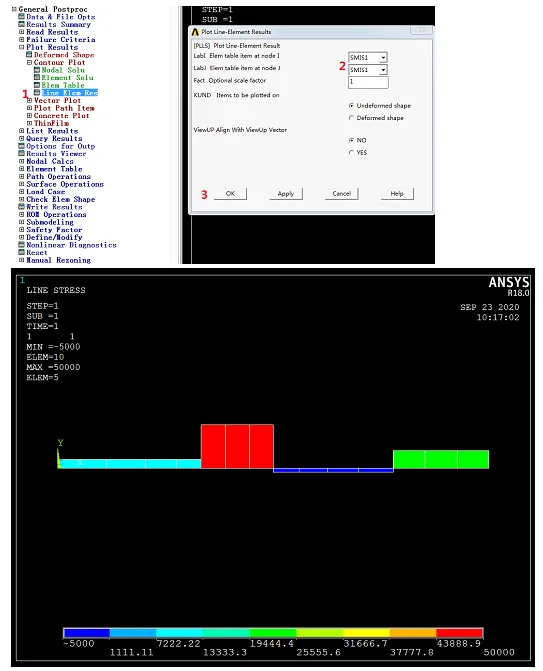Open Options for Outp item
This screenshot has height=671, width=543.
coord(60,146)
